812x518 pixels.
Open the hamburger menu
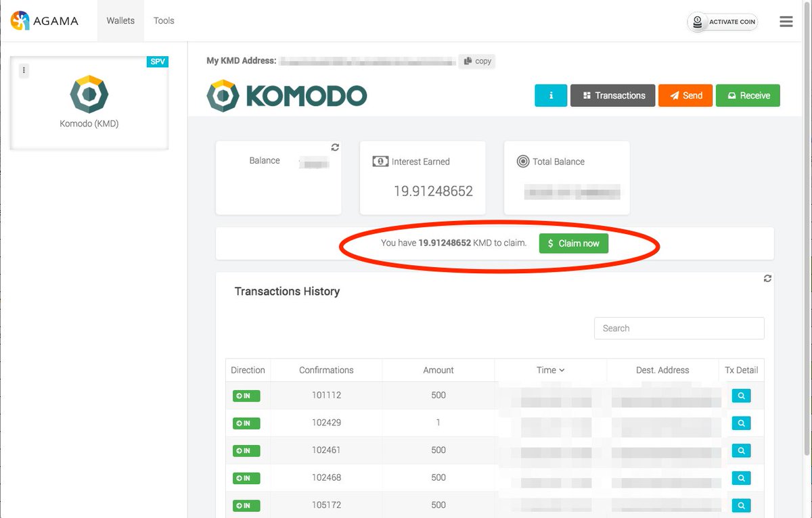(x=786, y=22)
